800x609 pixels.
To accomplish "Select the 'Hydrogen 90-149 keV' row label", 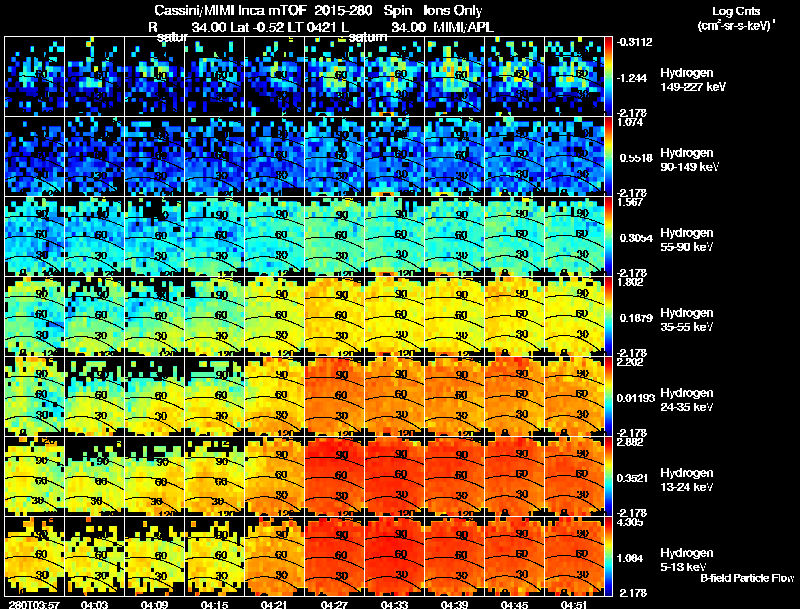I will click(x=689, y=160).
